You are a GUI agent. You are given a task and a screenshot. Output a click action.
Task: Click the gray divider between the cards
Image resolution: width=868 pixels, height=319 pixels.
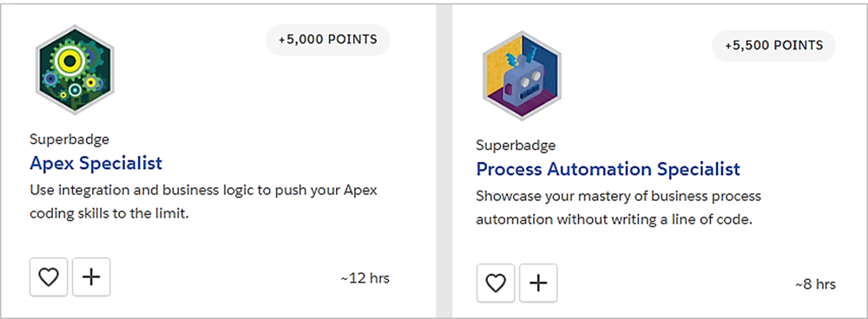click(444, 160)
